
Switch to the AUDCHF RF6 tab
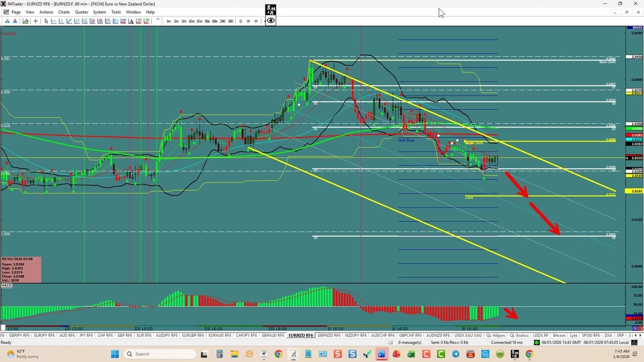click(x=383, y=335)
